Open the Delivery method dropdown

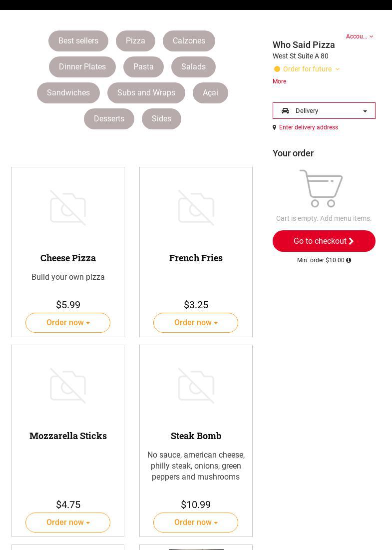(324, 111)
